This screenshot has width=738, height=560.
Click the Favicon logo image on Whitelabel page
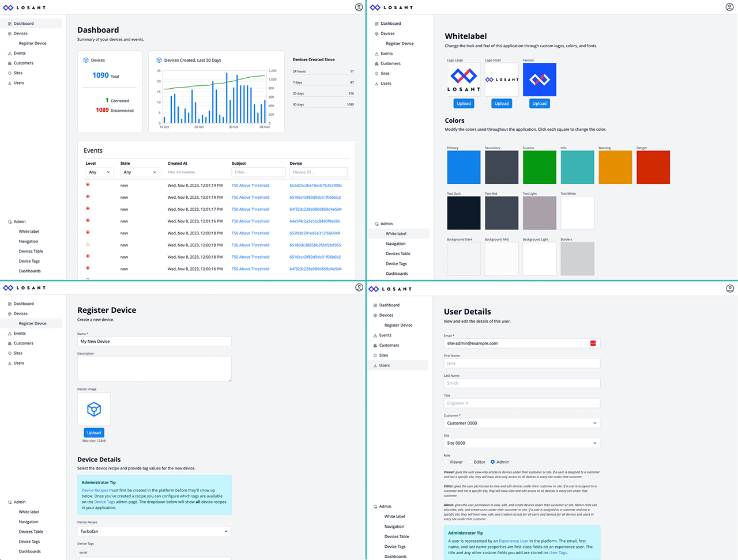pyautogui.click(x=539, y=80)
